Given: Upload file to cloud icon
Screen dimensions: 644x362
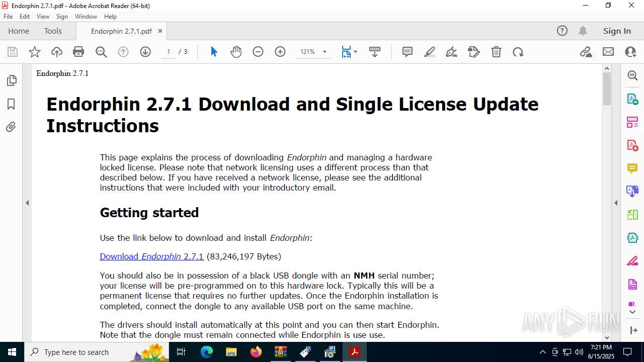Looking at the screenshot, I should (x=57, y=52).
